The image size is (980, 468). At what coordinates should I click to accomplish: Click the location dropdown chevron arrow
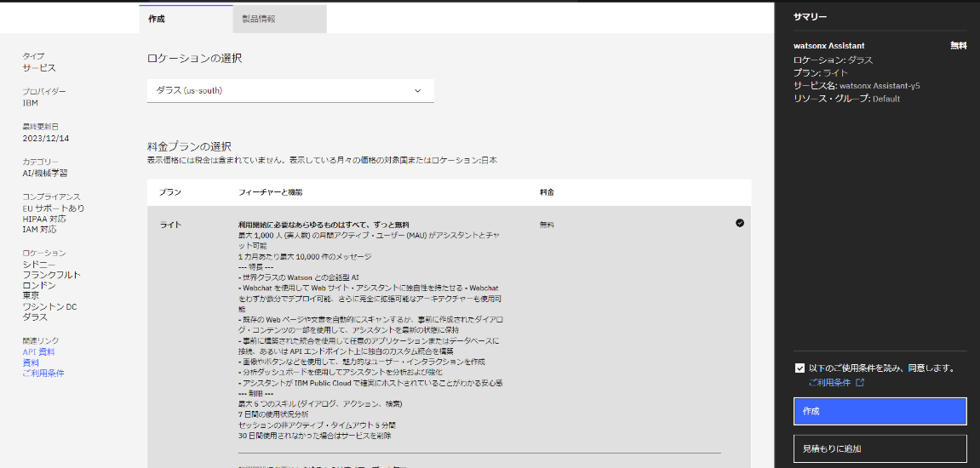tap(417, 90)
